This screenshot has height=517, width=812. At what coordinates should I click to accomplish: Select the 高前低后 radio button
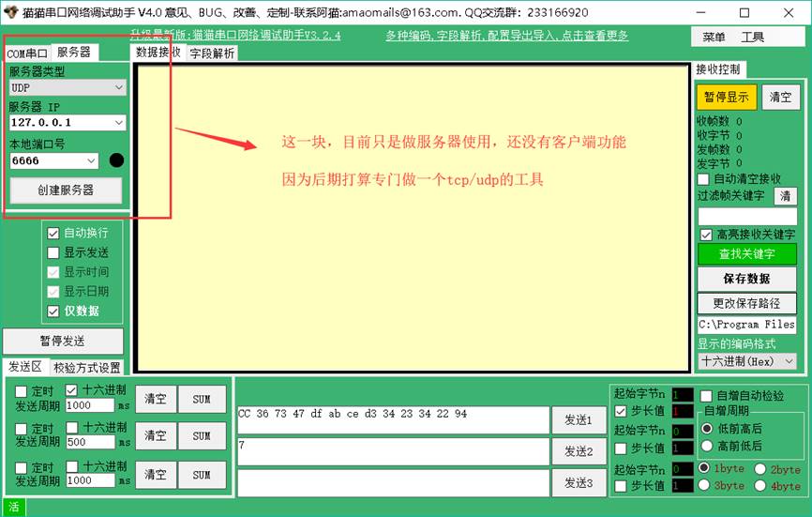click(707, 446)
